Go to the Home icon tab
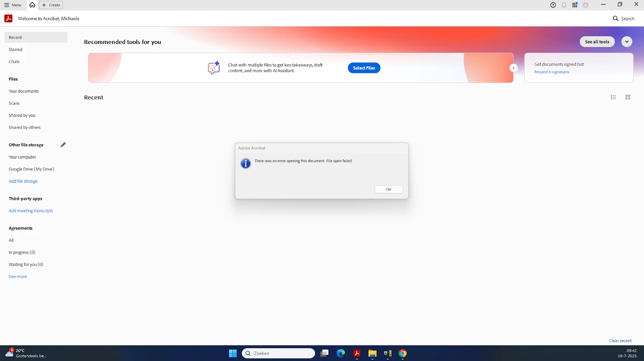Screen dimensions: 644x361 coord(32,5)
